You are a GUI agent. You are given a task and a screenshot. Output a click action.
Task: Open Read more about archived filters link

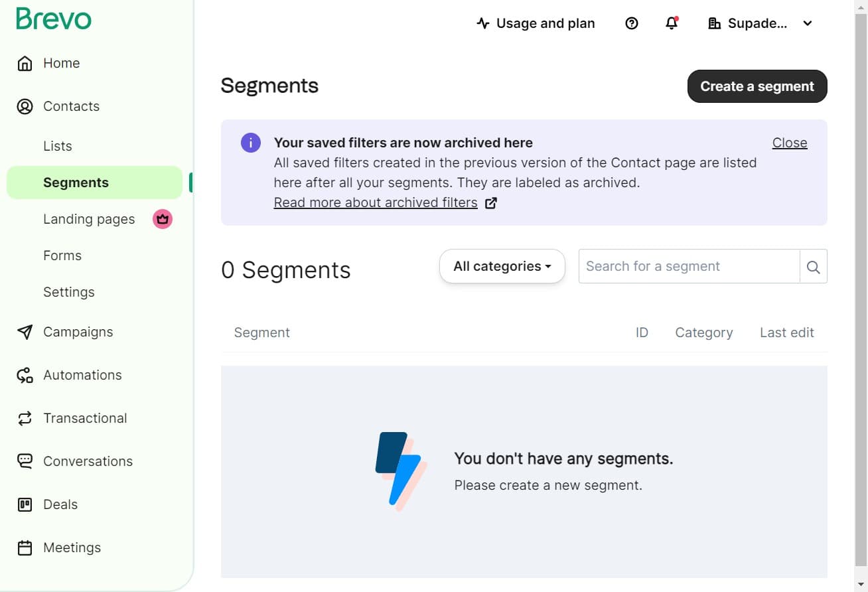pos(375,202)
